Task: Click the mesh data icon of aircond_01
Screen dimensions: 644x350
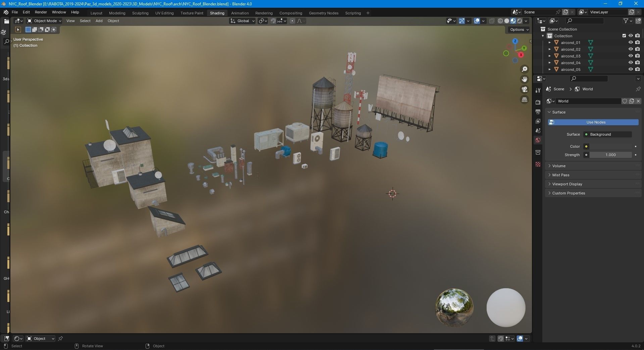Action: coord(590,43)
